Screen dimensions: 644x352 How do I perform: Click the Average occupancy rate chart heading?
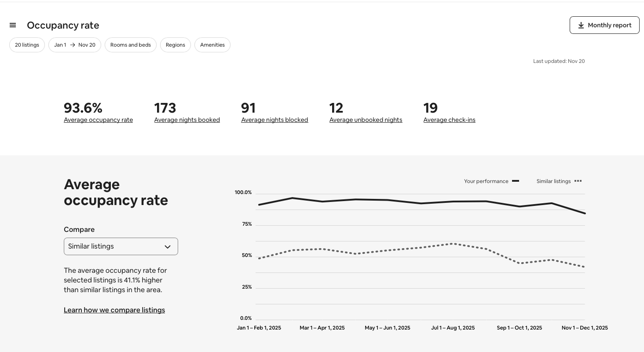tap(116, 192)
